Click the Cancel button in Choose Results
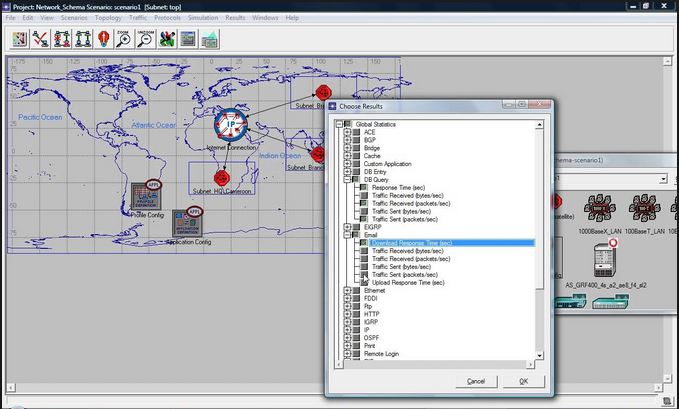This screenshot has height=409, width=679. (x=476, y=381)
